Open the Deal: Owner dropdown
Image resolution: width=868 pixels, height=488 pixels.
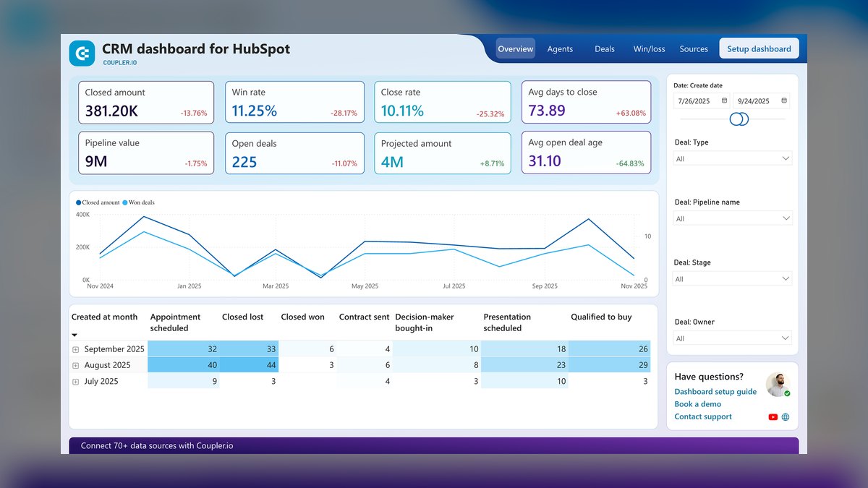732,338
